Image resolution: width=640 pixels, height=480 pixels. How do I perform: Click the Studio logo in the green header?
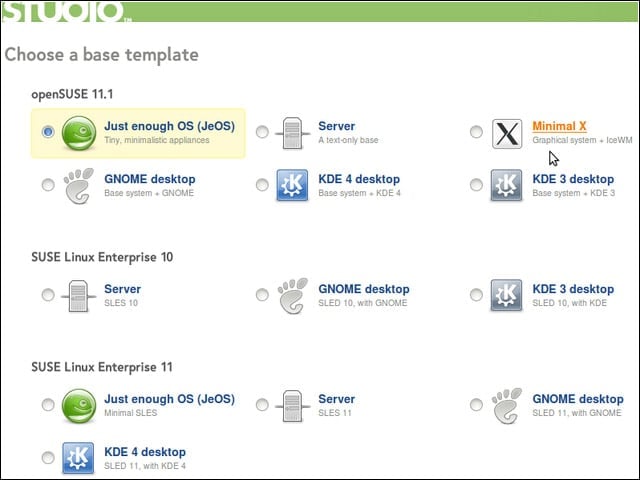[65, 11]
